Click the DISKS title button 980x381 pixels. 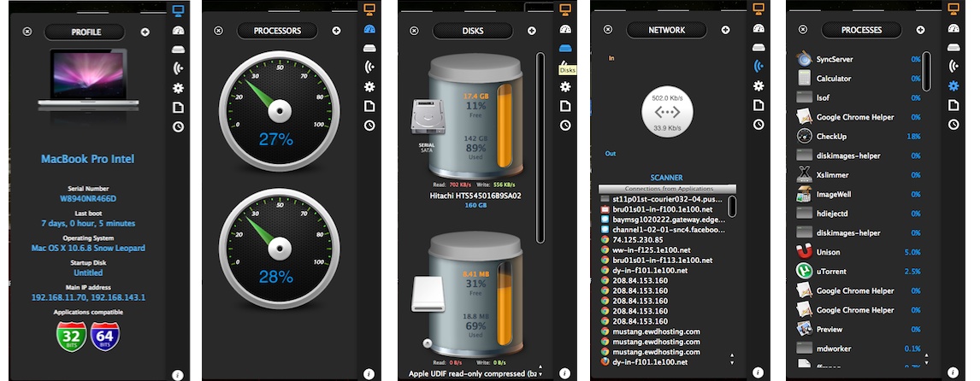click(472, 31)
